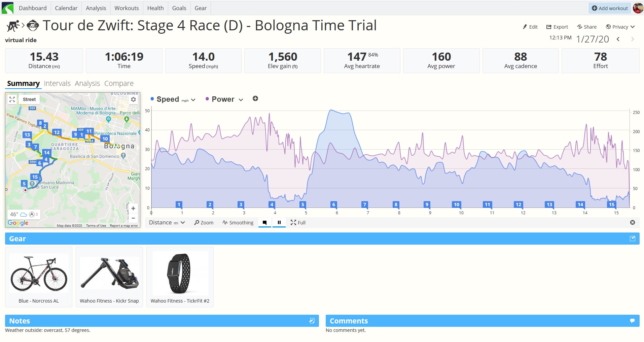Open the Notes edit icon
The height and width of the screenshot is (342, 644).
(312, 321)
